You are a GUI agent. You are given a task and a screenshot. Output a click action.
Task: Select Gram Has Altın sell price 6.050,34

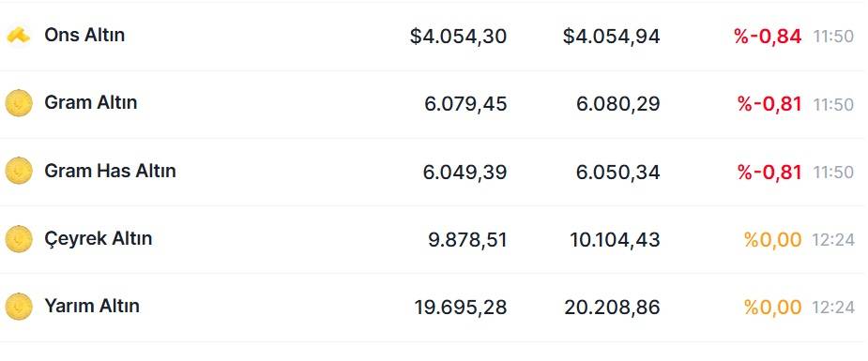click(617, 172)
